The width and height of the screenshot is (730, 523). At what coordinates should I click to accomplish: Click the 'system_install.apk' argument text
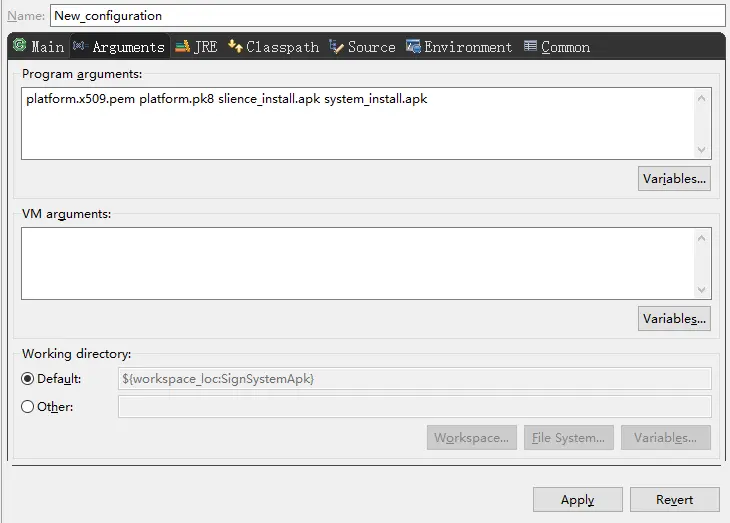coord(376,99)
